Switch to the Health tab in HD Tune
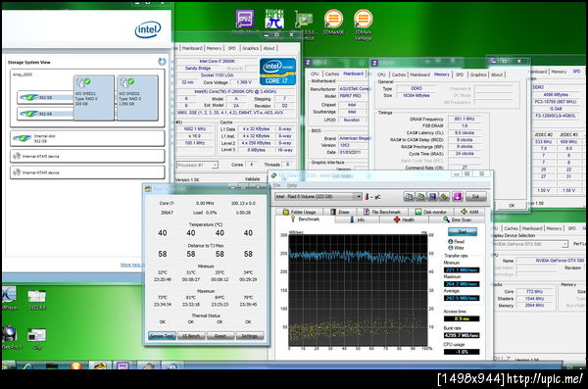Viewport: 588px width, 389px height. coord(404,219)
